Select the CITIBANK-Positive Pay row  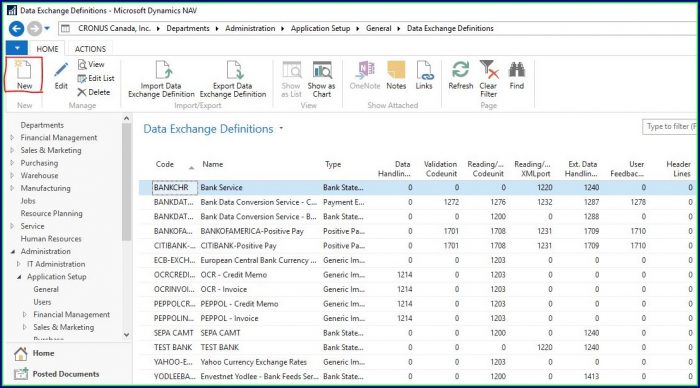(x=417, y=246)
